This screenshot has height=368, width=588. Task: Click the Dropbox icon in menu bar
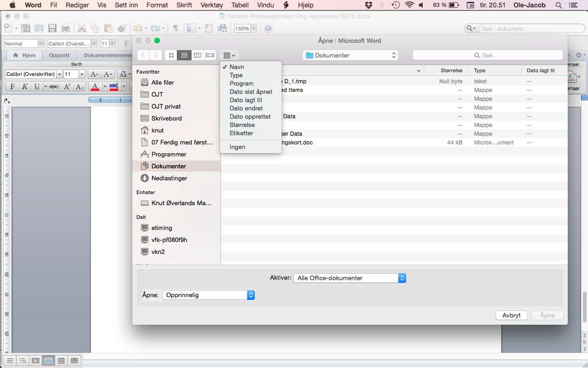[369, 5]
